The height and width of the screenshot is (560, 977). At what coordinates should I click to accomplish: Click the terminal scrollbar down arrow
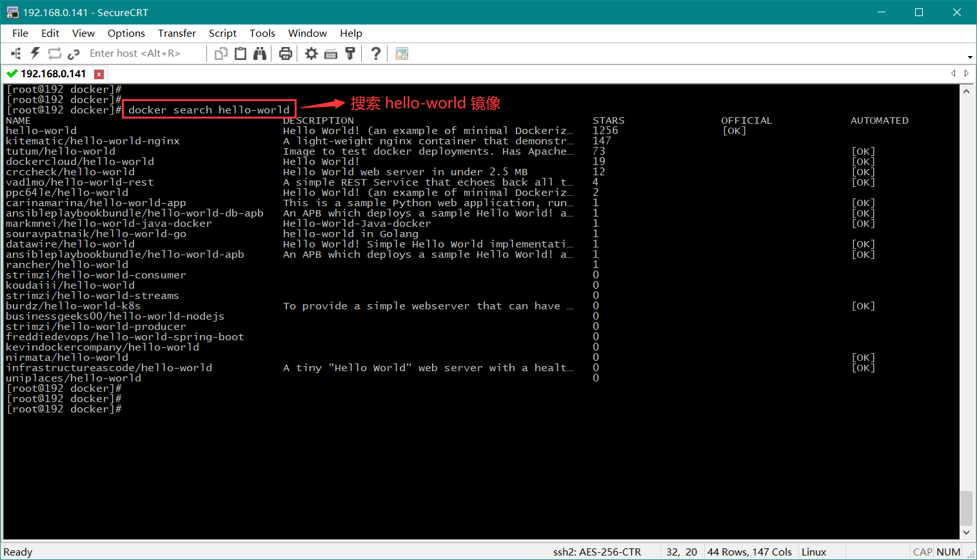click(x=966, y=532)
